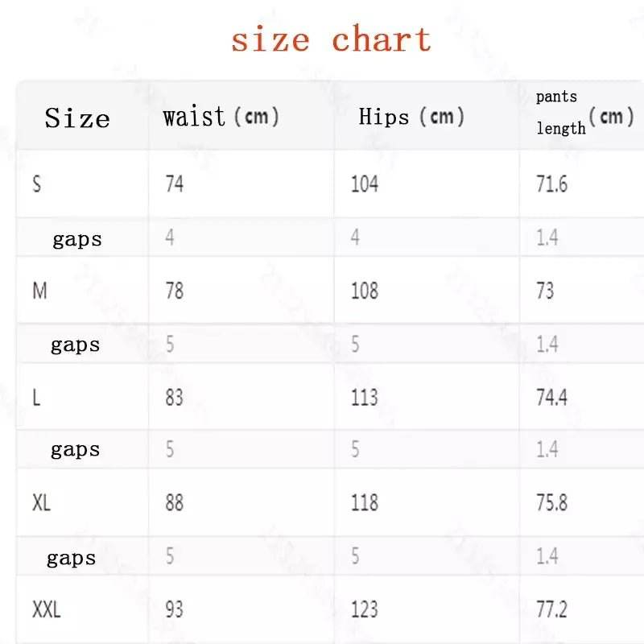The image size is (644, 644).
Task: Click the 'Hips (cm)' column header
Action: tap(411, 117)
